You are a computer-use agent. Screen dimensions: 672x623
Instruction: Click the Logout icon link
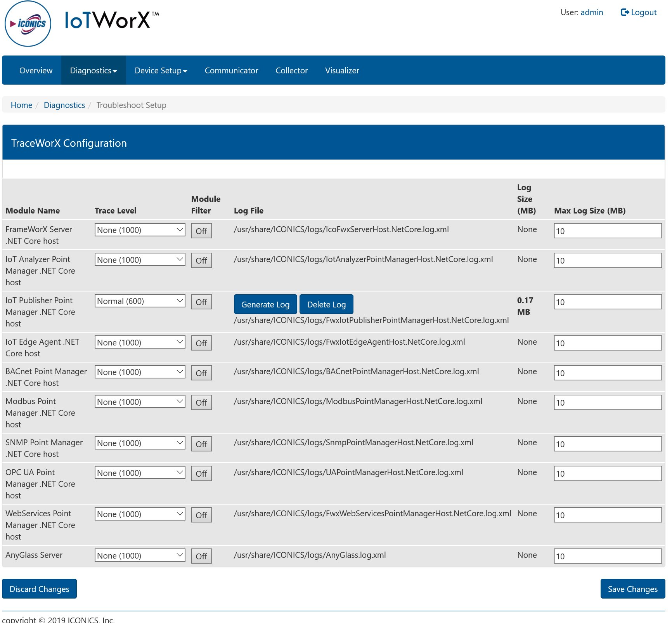(638, 12)
